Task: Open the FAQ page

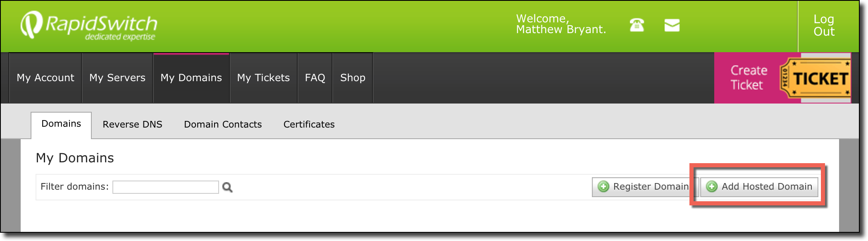Action: coord(315,78)
